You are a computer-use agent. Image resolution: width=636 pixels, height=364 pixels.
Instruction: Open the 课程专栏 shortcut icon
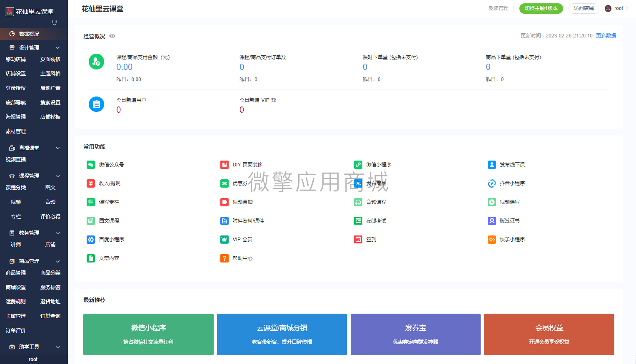(91, 202)
